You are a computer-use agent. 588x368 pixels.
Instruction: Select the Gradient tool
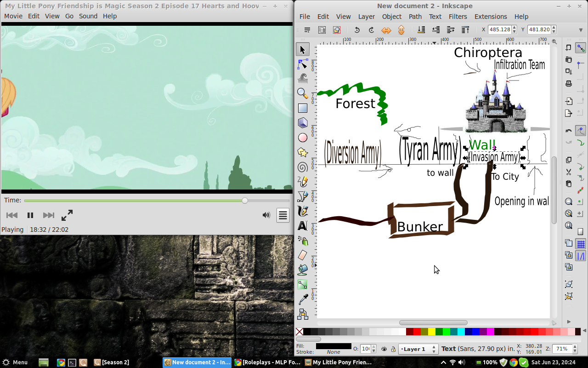303,285
